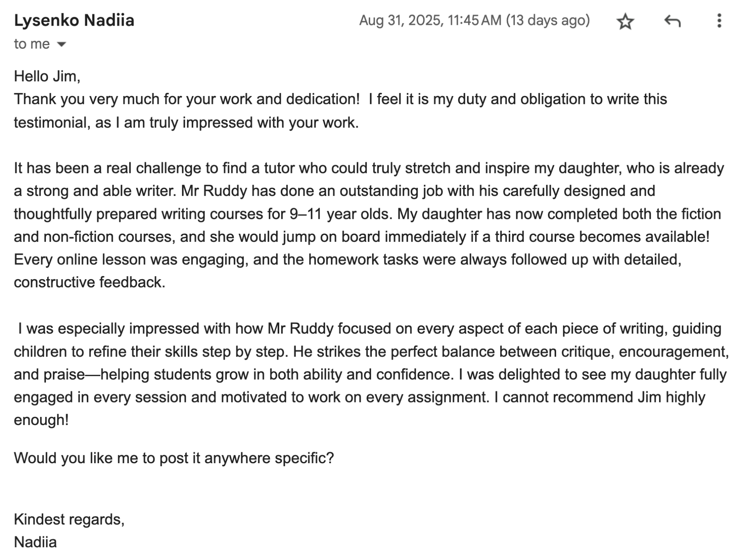Screen dimensions: 742x560
Task: Click the "Aug 31, 2025, 11:45 AM" timestamp
Action: [x=430, y=20]
